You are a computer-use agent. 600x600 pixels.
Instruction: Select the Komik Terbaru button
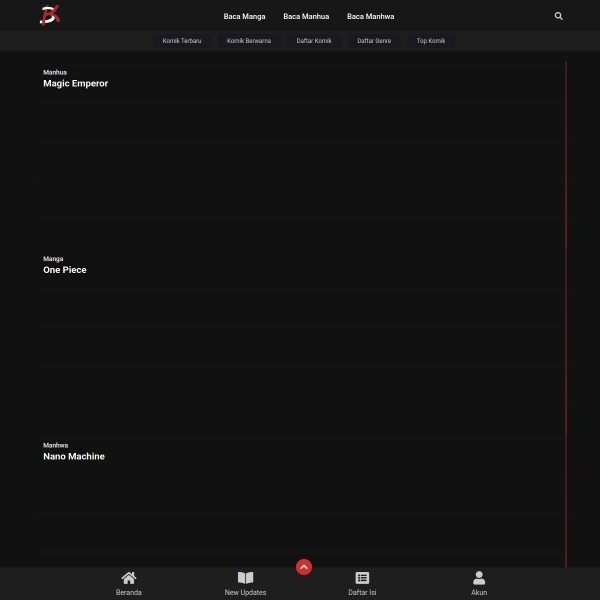[182, 41]
